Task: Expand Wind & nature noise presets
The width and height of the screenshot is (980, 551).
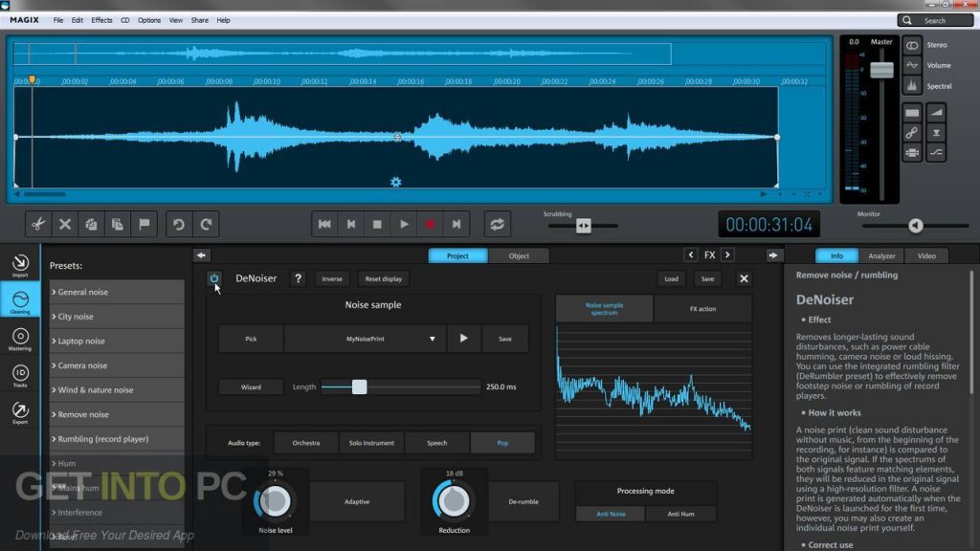Action: click(117, 390)
